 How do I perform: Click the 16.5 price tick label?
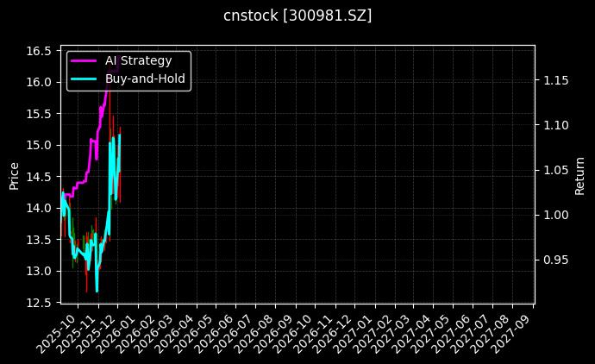(39, 51)
